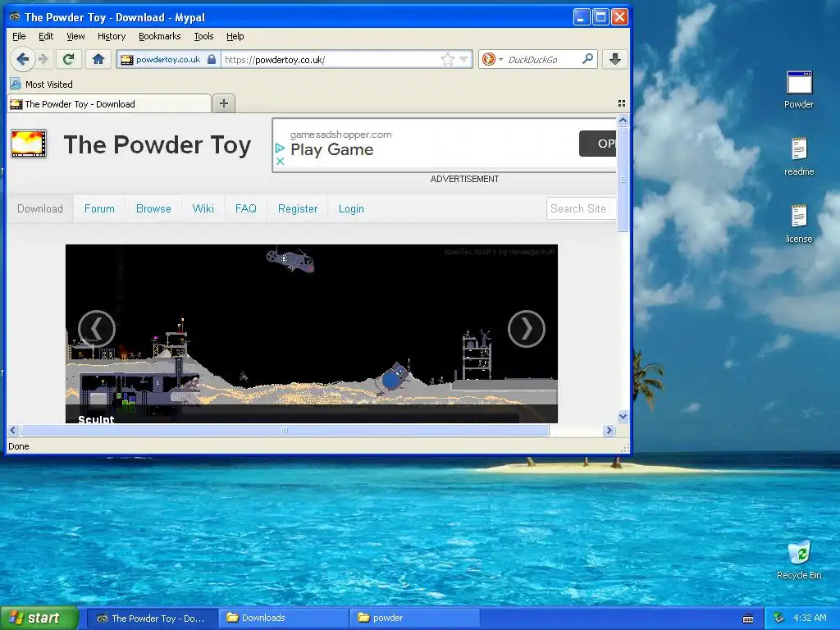Open the DuckDuckGo search engine selector
The height and width of the screenshot is (630, 840).
(492, 59)
